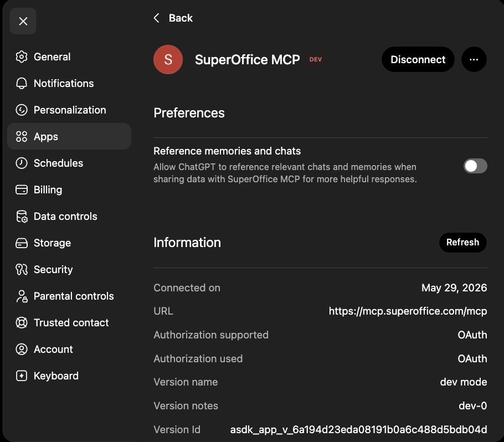Click the SuperOffice MCP red avatar
Screen dimensions: 504x442
coord(168,59)
